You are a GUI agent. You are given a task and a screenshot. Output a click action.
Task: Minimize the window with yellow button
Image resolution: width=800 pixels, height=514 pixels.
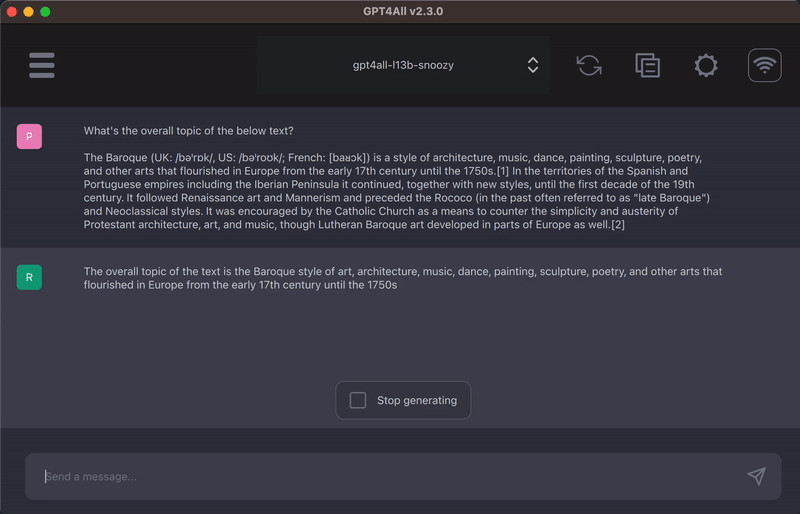point(29,11)
